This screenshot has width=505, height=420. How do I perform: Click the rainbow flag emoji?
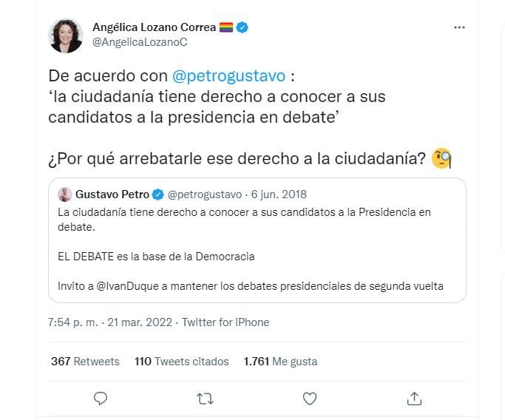226,27
